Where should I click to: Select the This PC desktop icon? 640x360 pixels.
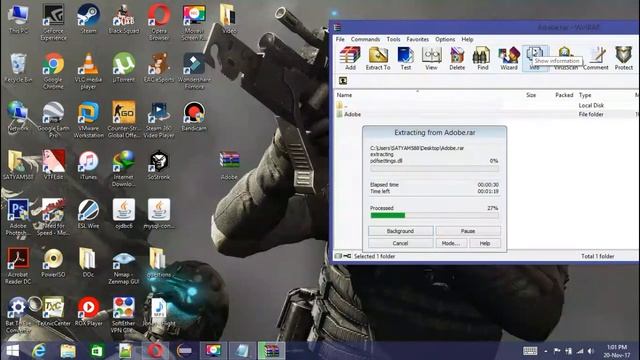[x=18, y=19]
